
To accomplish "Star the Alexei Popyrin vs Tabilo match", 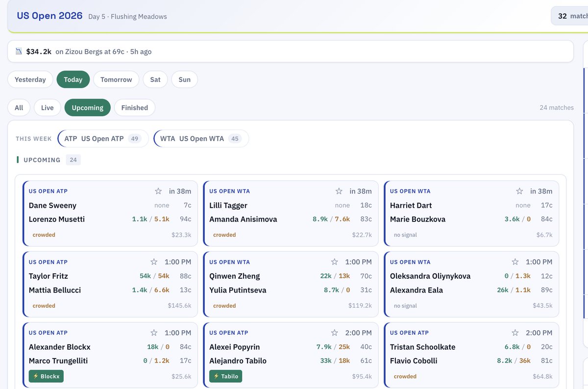I will (x=334, y=333).
